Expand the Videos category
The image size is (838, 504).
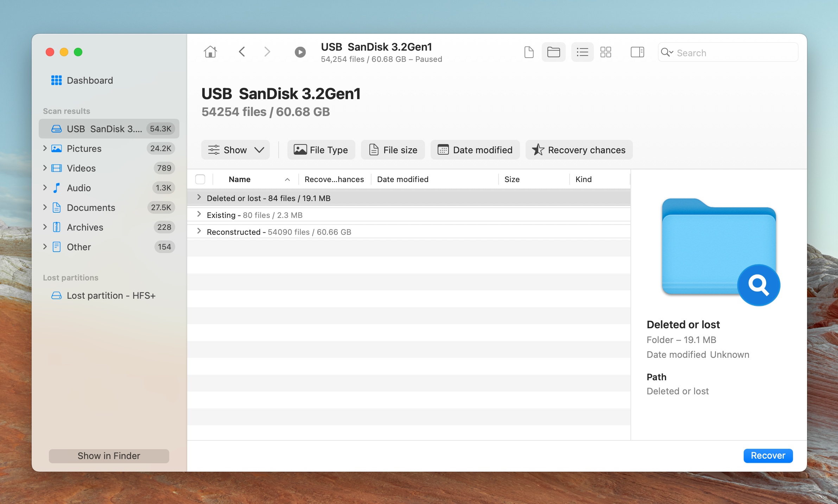pyautogui.click(x=45, y=168)
